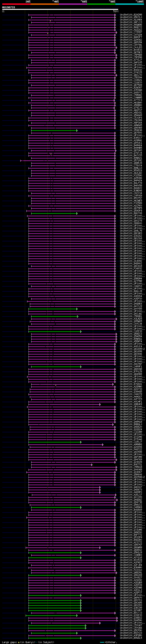Click UniRef100_C1N8B3 label
This screenshot has height=644, width=146.
pyautogui.click(x=131, y=555)
